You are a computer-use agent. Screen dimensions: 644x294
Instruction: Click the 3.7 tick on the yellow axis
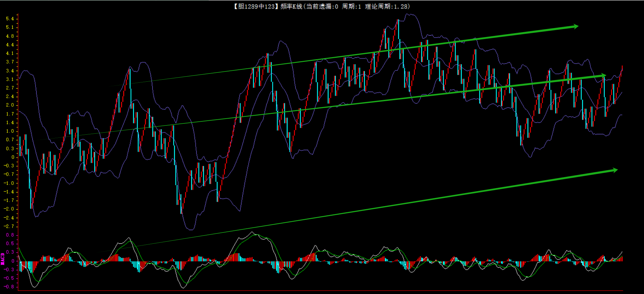10,62
